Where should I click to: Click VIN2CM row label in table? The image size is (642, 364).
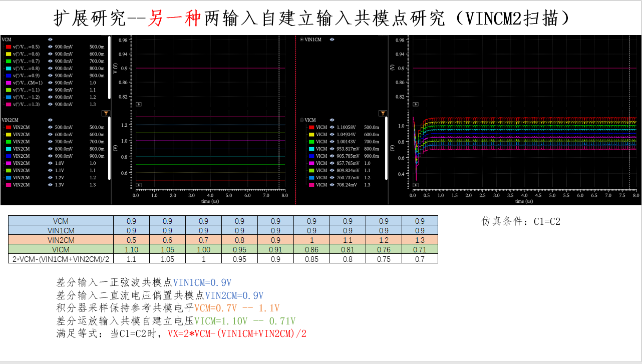[61, 240]
